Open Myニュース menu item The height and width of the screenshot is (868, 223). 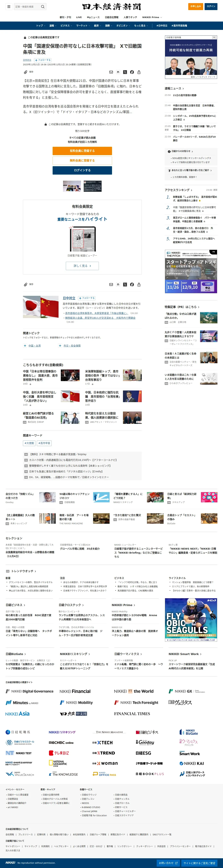tap(93, 17)
